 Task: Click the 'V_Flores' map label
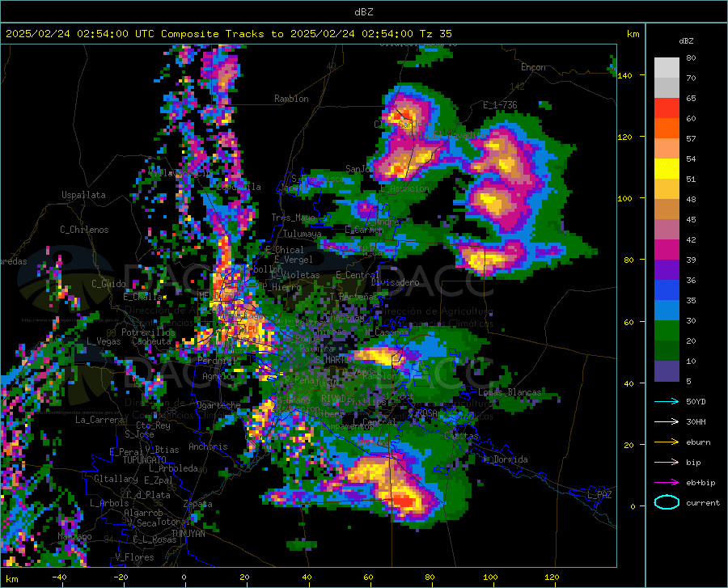coord(134,557)
